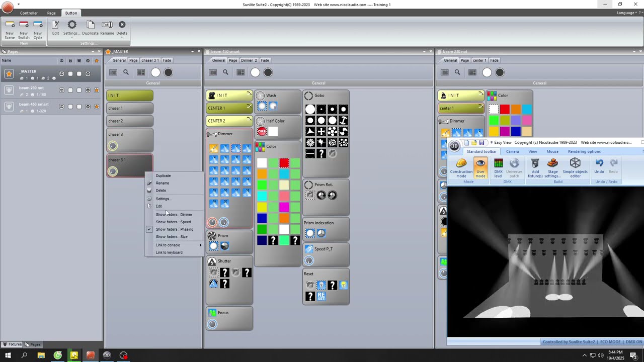Open the beam 450 smart panel dropdown arrow
This screenshot has width=644, height=362.
click(x=424, y=51)
